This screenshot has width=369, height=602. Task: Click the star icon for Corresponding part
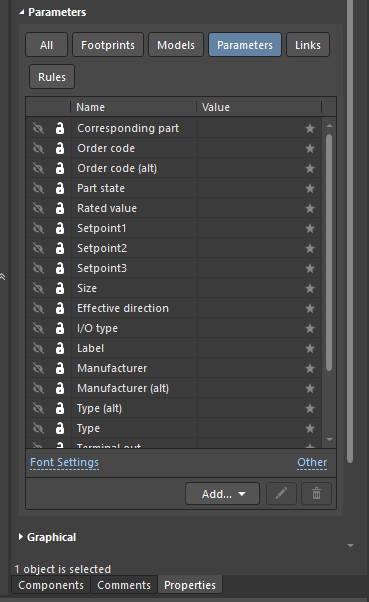coord(310,128)
